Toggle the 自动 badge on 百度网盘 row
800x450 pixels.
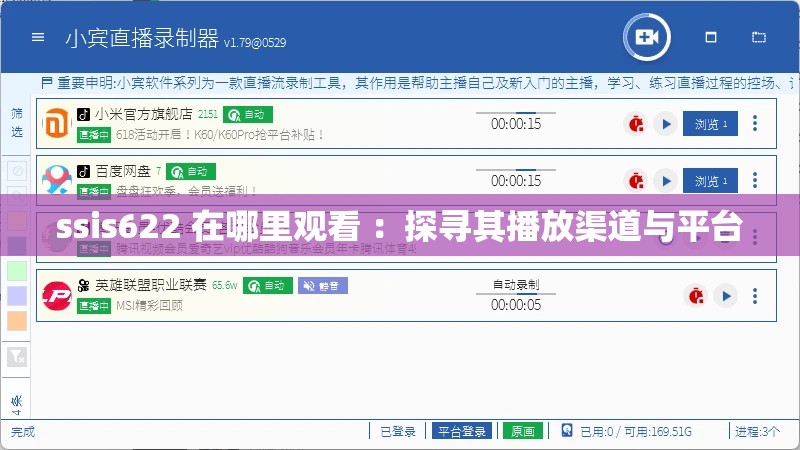(191, 171)
